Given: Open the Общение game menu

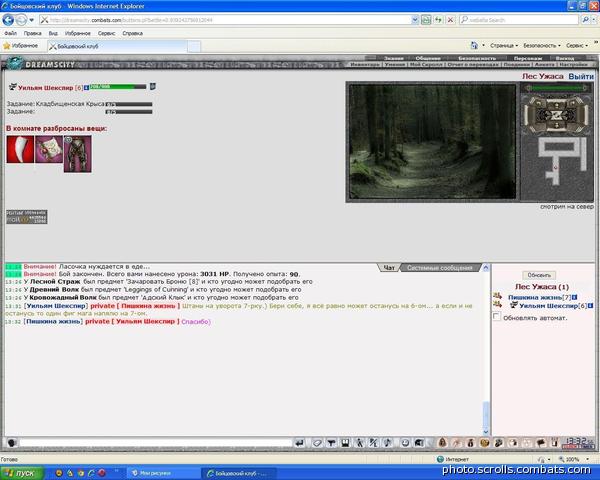Looking at the screenshot, I should coord(428,58).
